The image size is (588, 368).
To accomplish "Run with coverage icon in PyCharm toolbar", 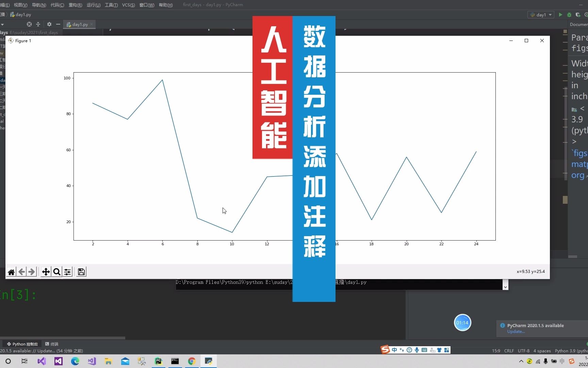I will point(578,15).
